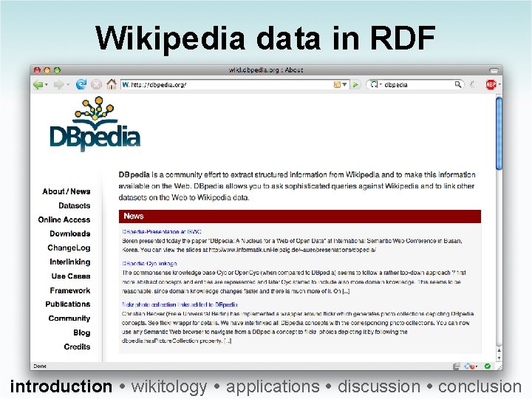Click the grey Forward arrow button

[58, 84]
